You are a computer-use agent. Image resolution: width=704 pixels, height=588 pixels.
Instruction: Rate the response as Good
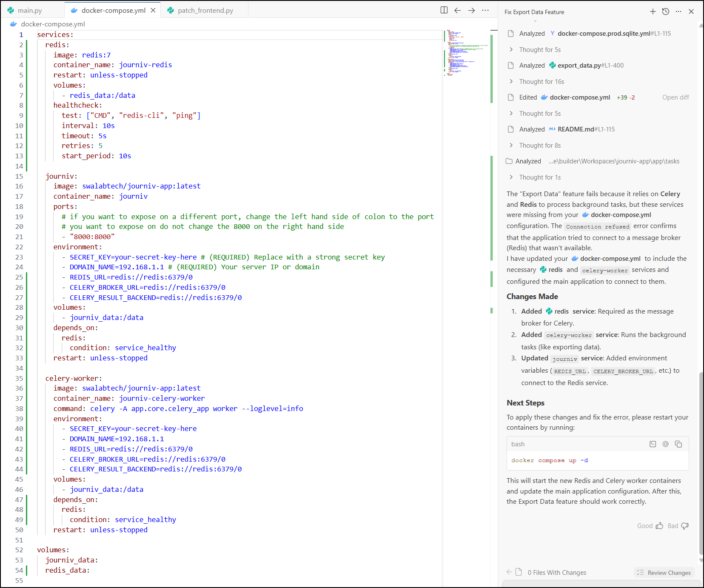(x=650, y=526)
